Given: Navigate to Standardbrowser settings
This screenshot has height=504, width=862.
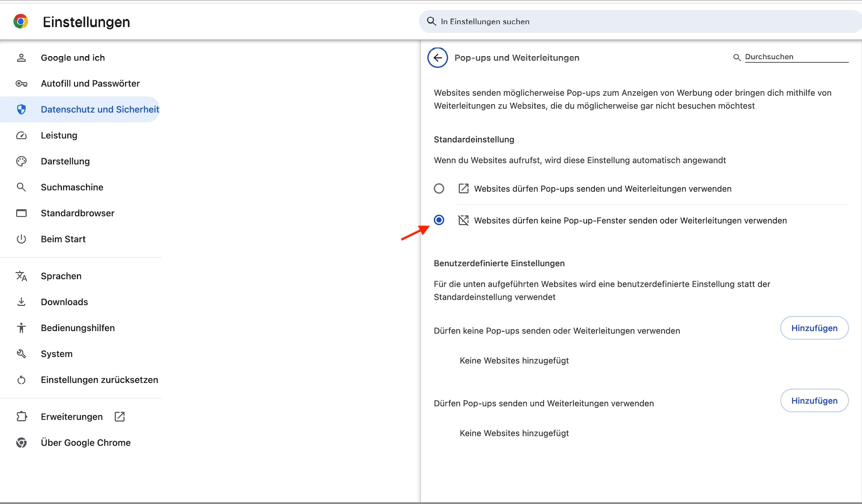Looking at the screenshot, I should tap(77, 213).
